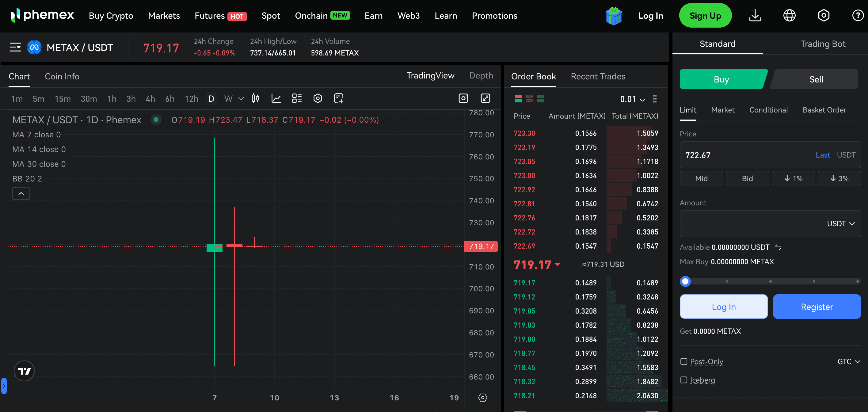This screenshot has height=412, width=868.
Task: Select the Basket Order tab
Action: [824, 110]
